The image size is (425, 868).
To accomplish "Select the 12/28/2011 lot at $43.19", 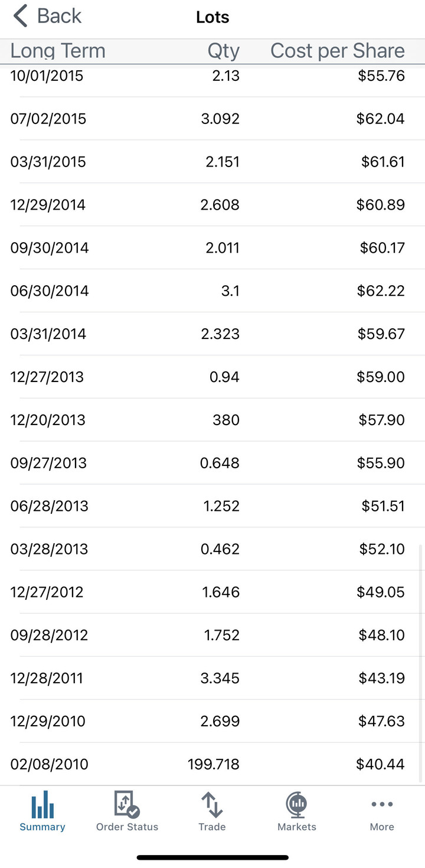I will click(212, 678).
